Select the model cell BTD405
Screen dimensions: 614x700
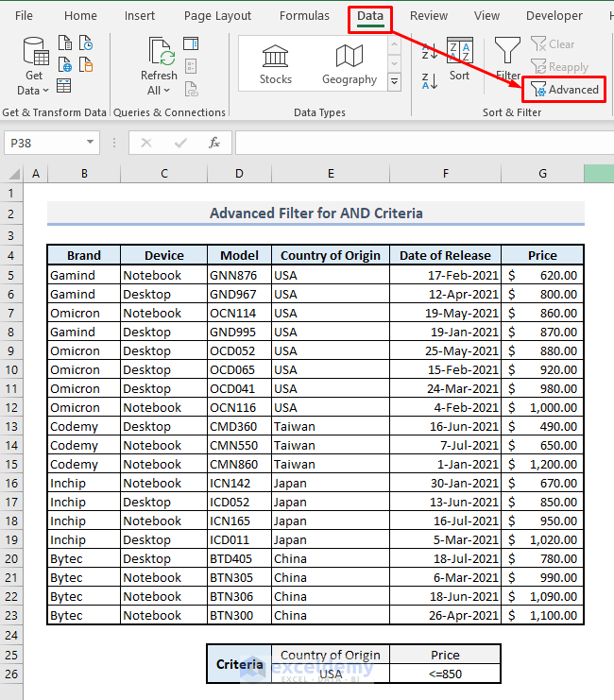coord(239,559)
